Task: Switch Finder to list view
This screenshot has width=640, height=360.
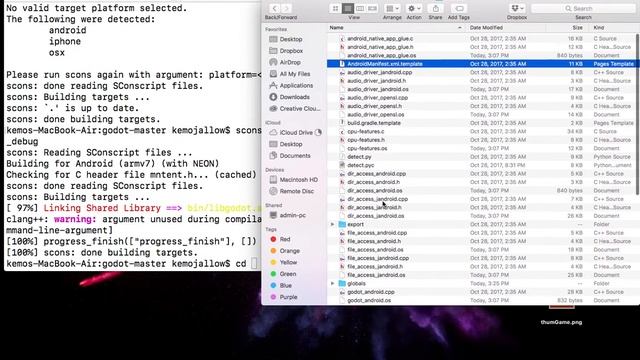Action: [x=348, y=8]
